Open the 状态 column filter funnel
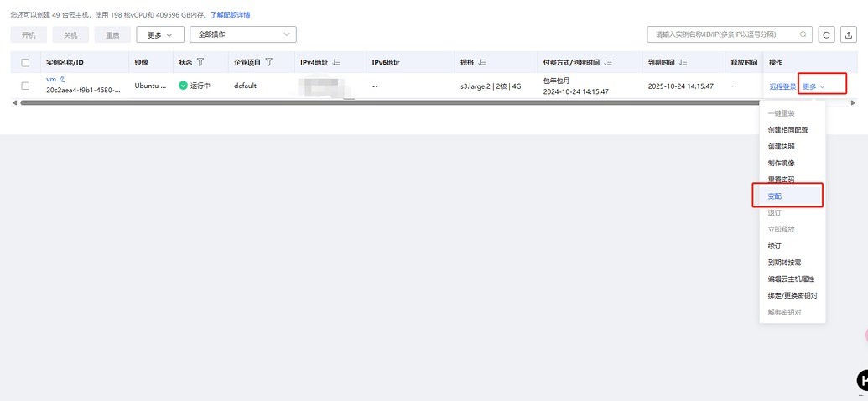The width and height of the screenshot is (868, 401). click(200, 62)
